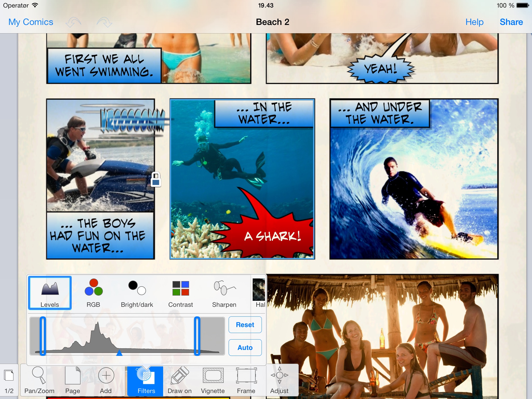Screen dimensions: 532x399
Task: Toggle the padlock on jet ski panel
Action: click(156, 179)
